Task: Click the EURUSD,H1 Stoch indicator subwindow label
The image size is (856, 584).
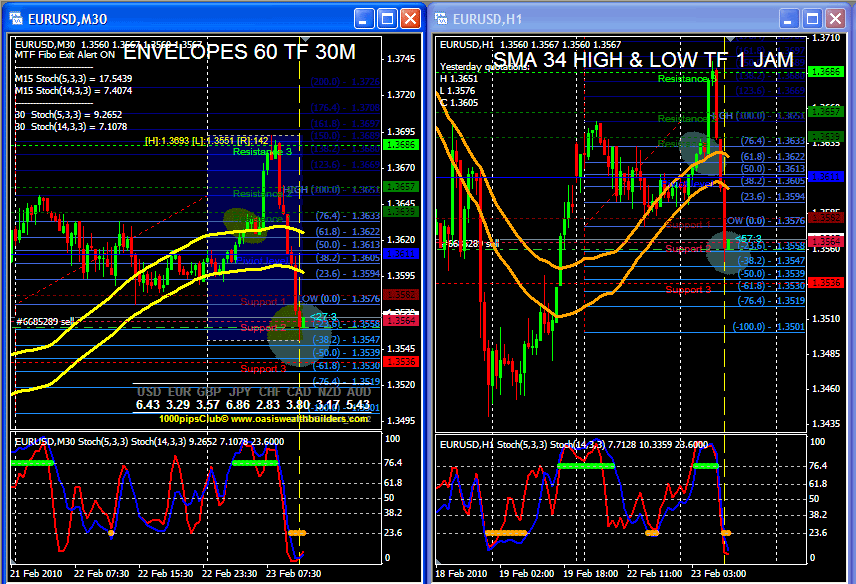Action: (574, 445)
